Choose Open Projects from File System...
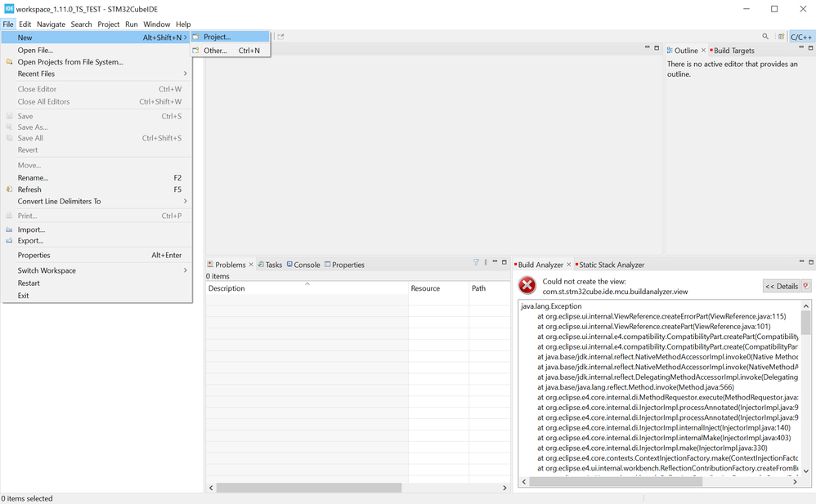 pos(96,61)
